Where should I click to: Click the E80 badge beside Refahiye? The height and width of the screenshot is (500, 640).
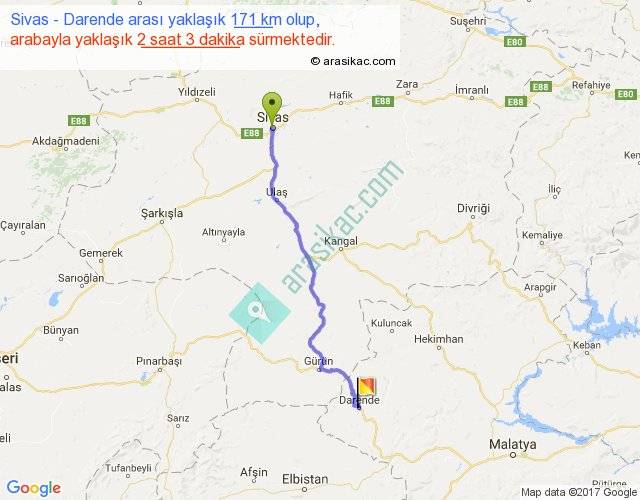coord(625,94)
